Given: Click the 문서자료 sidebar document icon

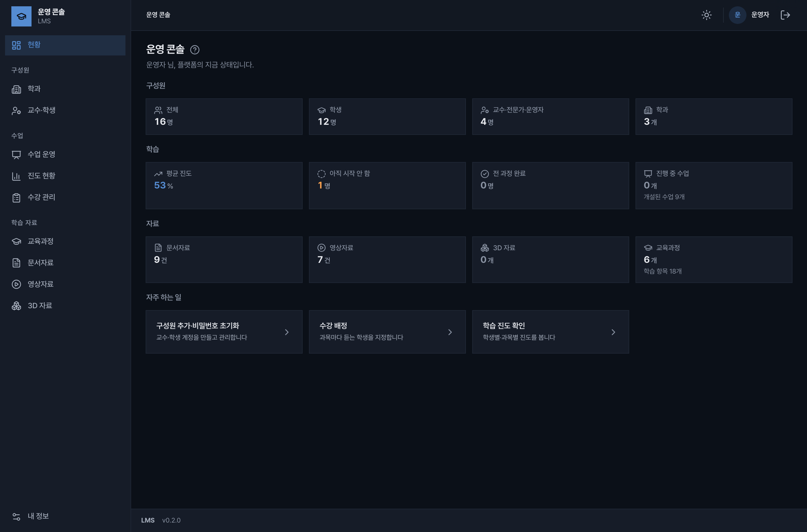Looking at the screenshot, I should click(16, 263).
